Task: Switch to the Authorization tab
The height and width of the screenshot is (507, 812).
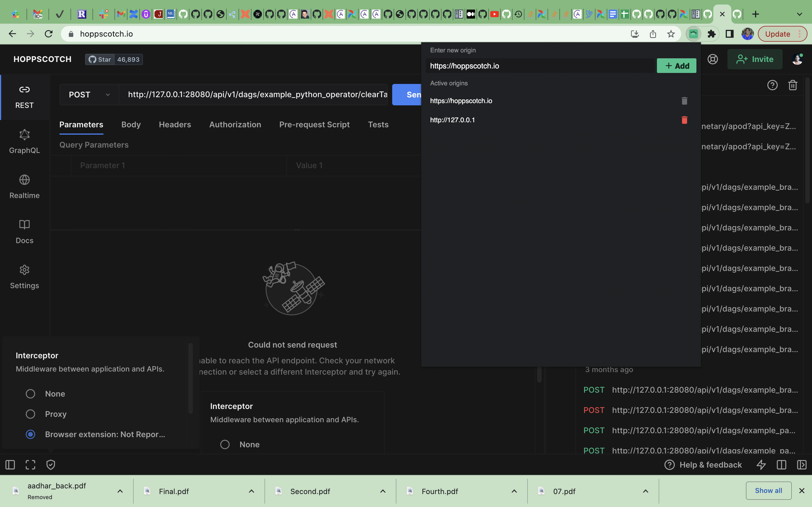Action: [x=235, y=124]
